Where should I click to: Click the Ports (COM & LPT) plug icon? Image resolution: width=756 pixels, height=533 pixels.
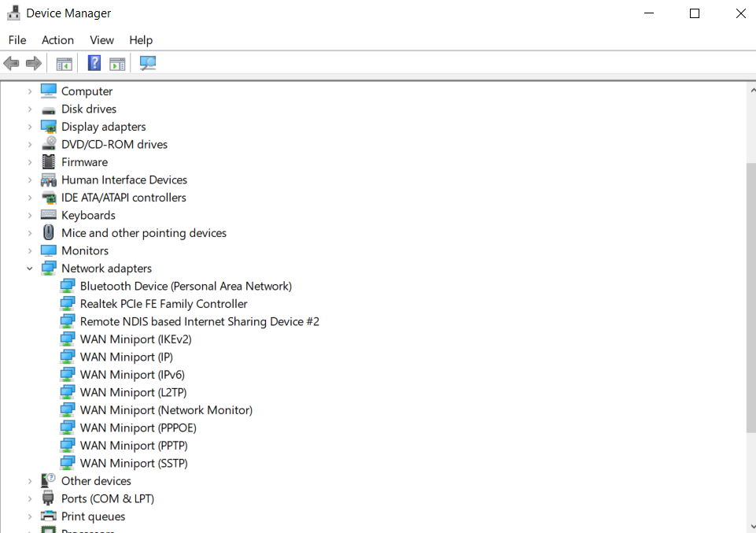[48, 498]
